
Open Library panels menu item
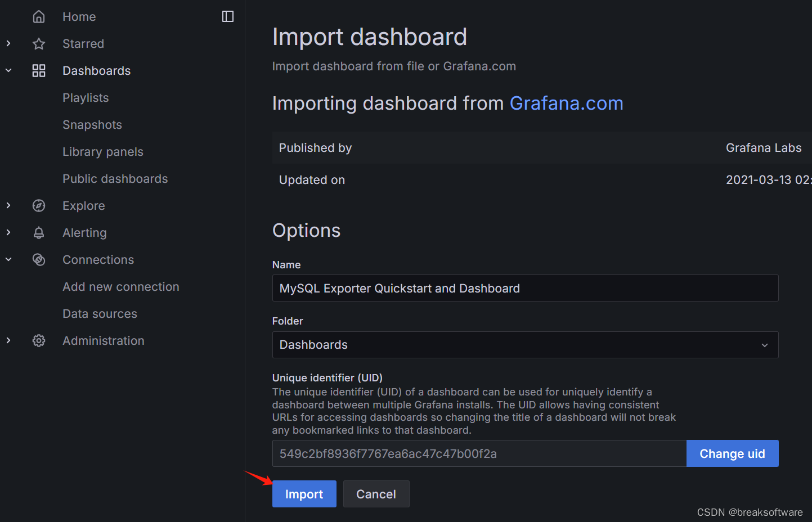tap(103, 152)
